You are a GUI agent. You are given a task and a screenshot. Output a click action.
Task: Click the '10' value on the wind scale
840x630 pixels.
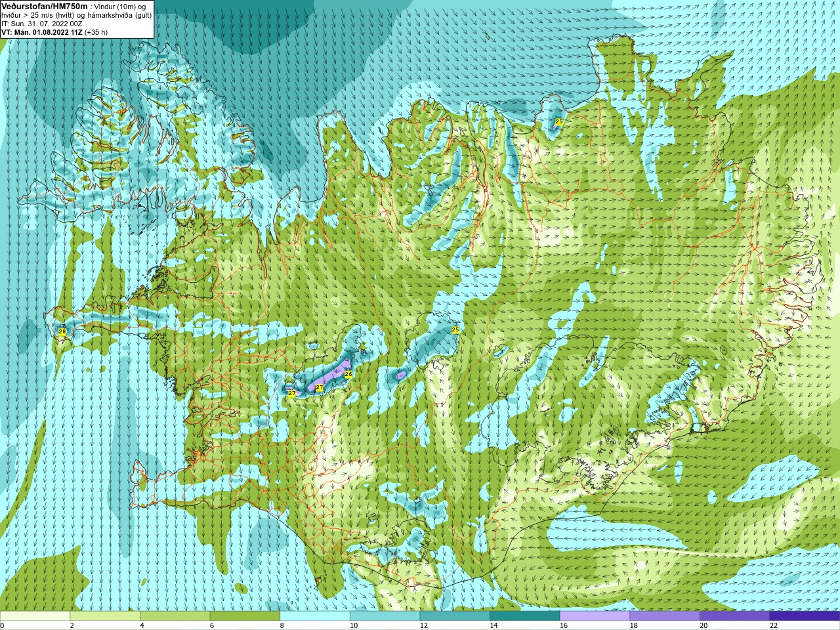[354, 625]
